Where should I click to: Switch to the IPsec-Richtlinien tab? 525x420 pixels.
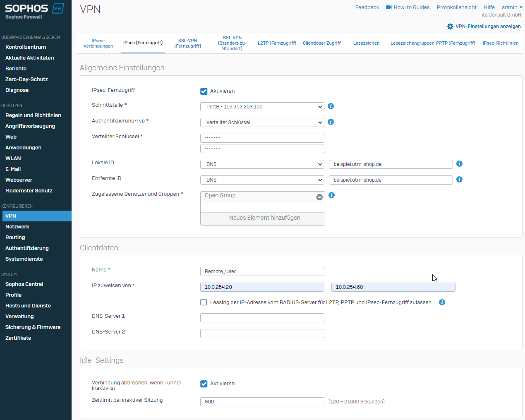point(500,43)
